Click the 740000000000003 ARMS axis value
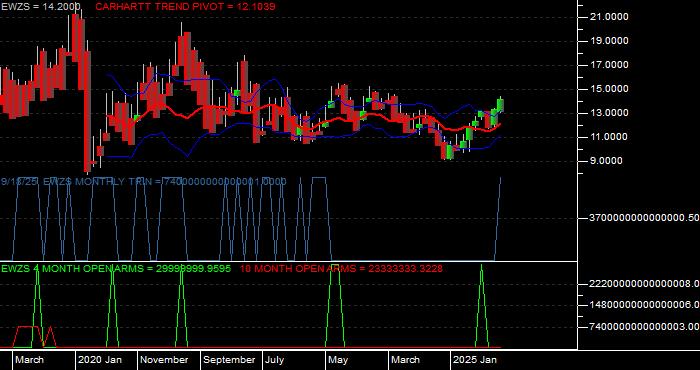This screenshot has width=700, height=370. [644, 327]
